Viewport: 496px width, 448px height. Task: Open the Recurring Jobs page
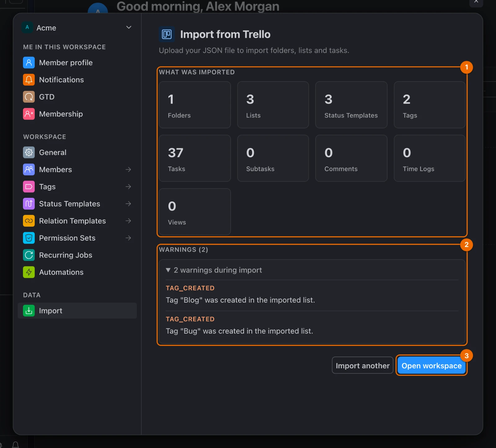click(77, 255)
